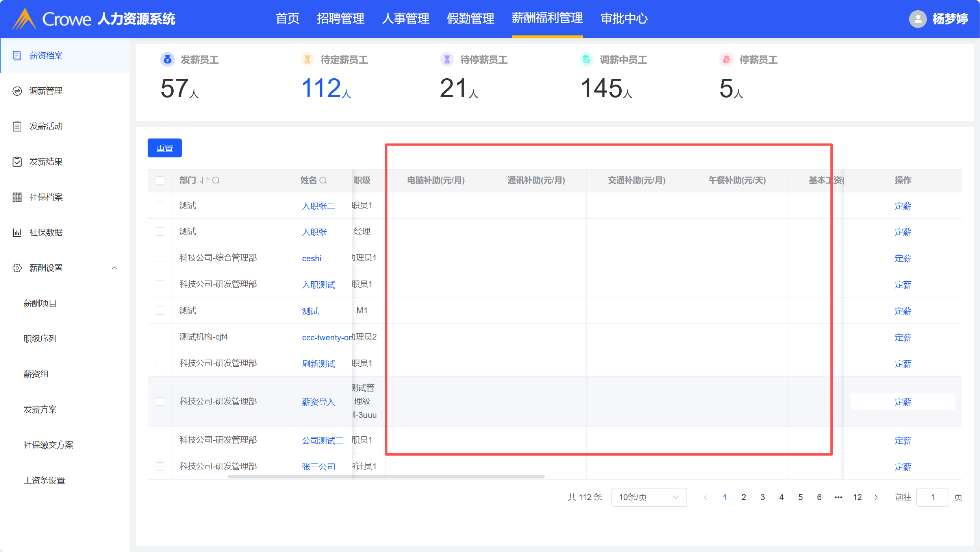
Task: Check the row for 入职张二
Action: click(160, 205)
